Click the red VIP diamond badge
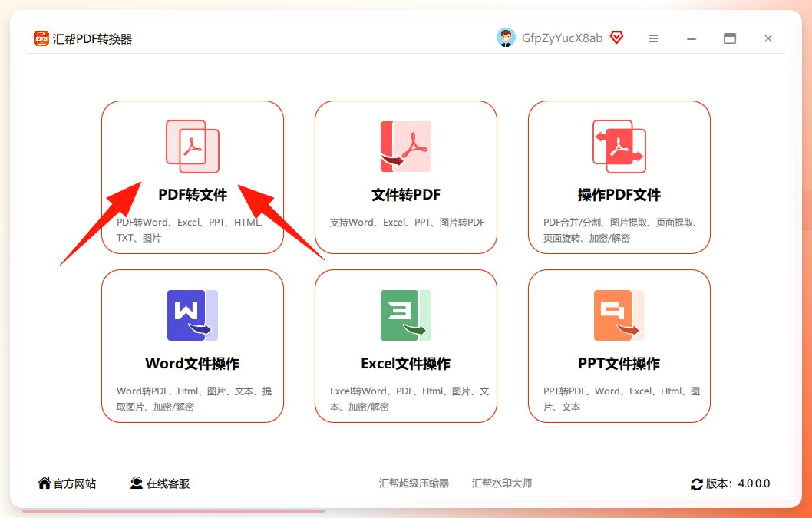Image resolution: width=812 pixels, height=518 pixels. [616, 38]
